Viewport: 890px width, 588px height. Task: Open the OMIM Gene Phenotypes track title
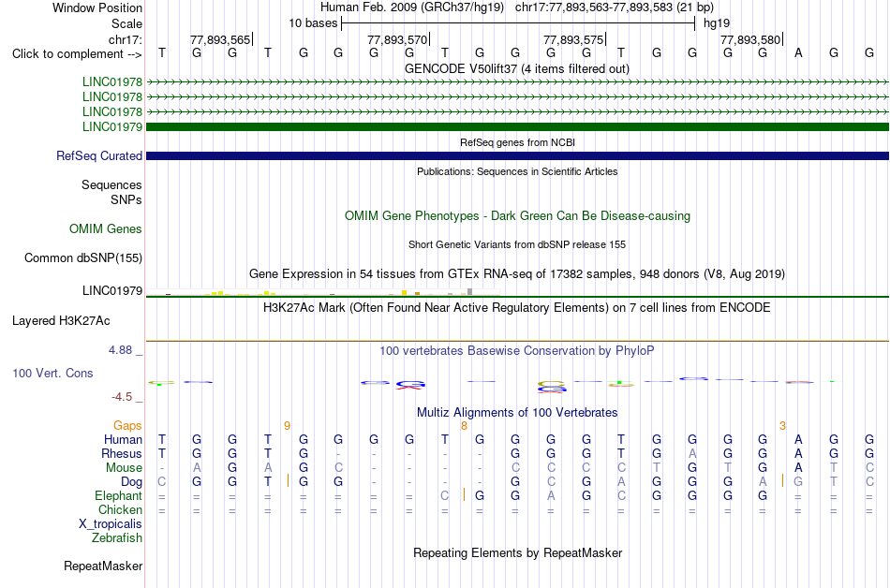517,216
